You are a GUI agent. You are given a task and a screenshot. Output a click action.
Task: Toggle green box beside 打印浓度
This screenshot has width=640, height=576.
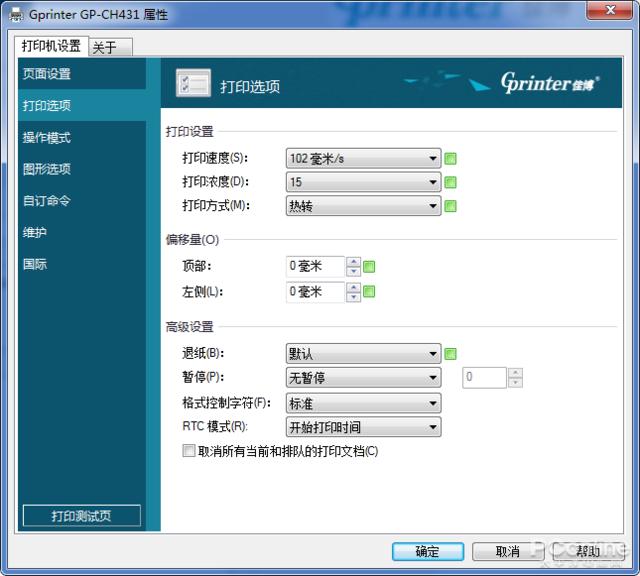pyautogui.click(x=450, y=182)
